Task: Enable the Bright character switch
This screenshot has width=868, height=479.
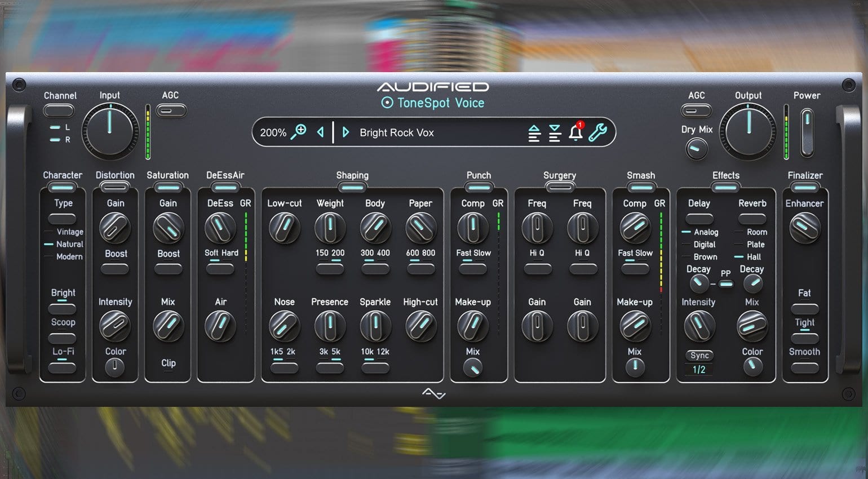Action: [63, 307]
